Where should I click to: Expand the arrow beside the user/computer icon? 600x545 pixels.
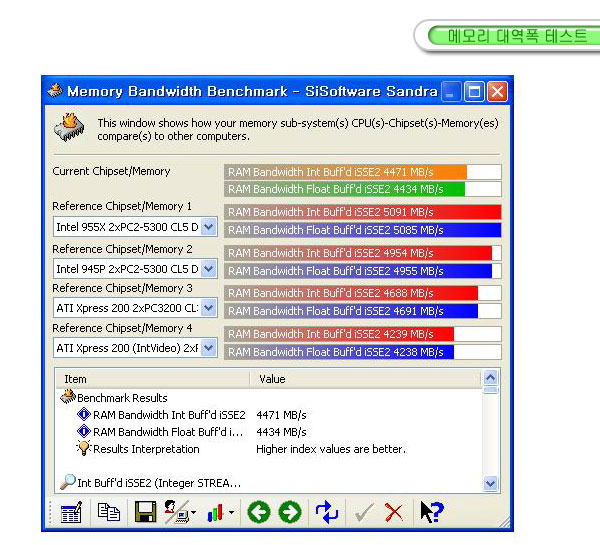point(194,512)
